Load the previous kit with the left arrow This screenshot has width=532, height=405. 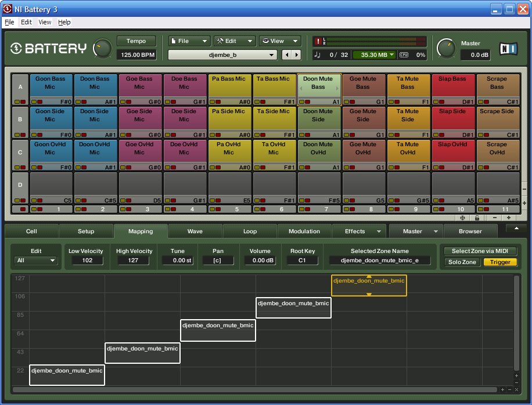287,55
